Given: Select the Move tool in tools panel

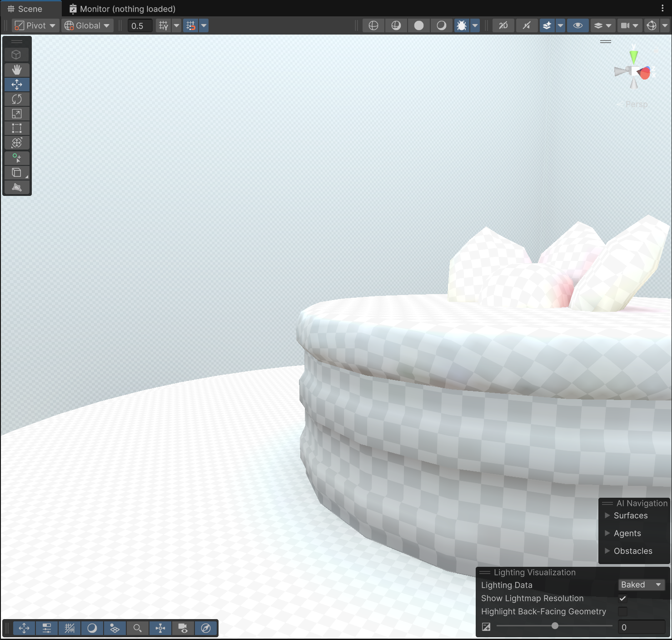Looking at the screenshot, I should [17, 85].
